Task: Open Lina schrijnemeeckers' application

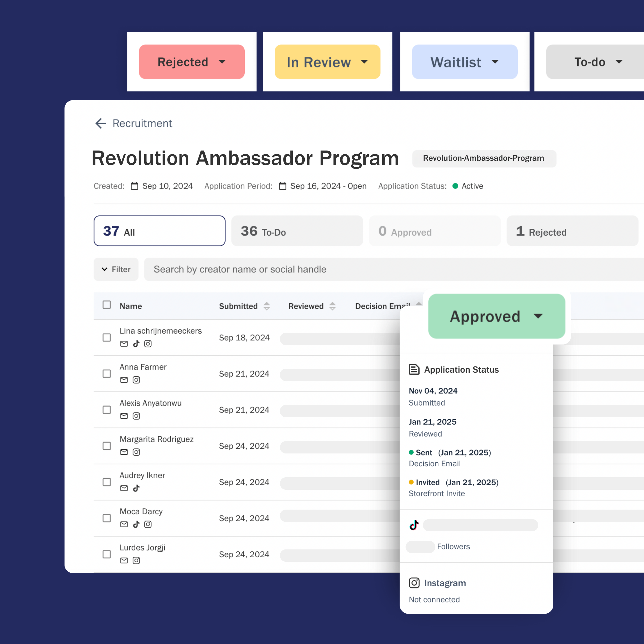Action: [161, 331]
